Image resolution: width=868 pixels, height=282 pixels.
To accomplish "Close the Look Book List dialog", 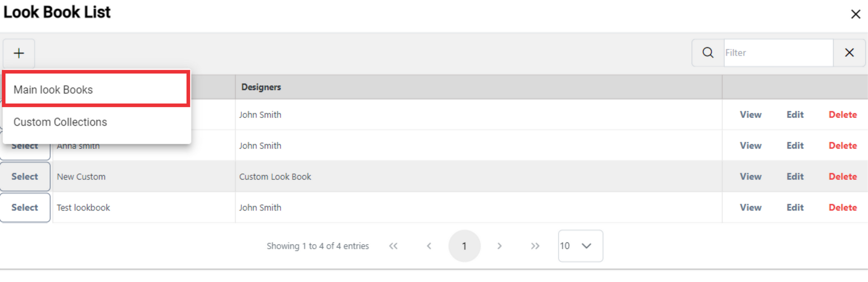I will [x=855, y=14].
